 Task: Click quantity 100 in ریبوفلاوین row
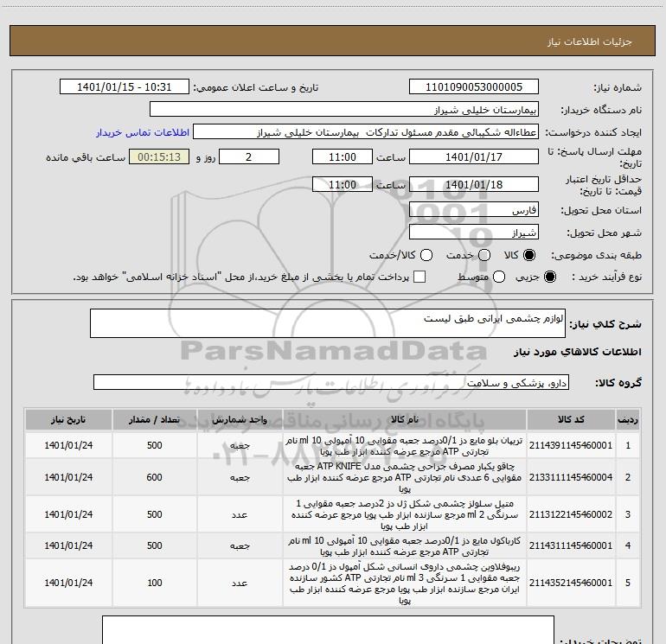click(155, 583)
